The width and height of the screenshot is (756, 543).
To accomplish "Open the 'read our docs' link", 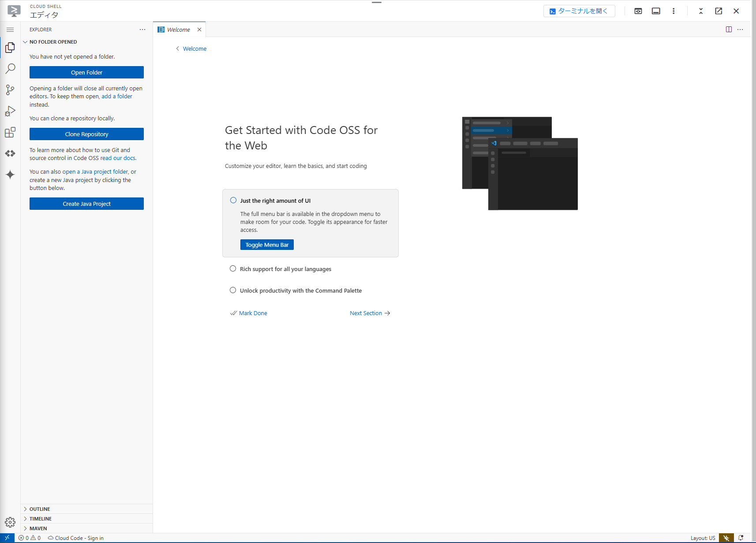I will 118,158.
